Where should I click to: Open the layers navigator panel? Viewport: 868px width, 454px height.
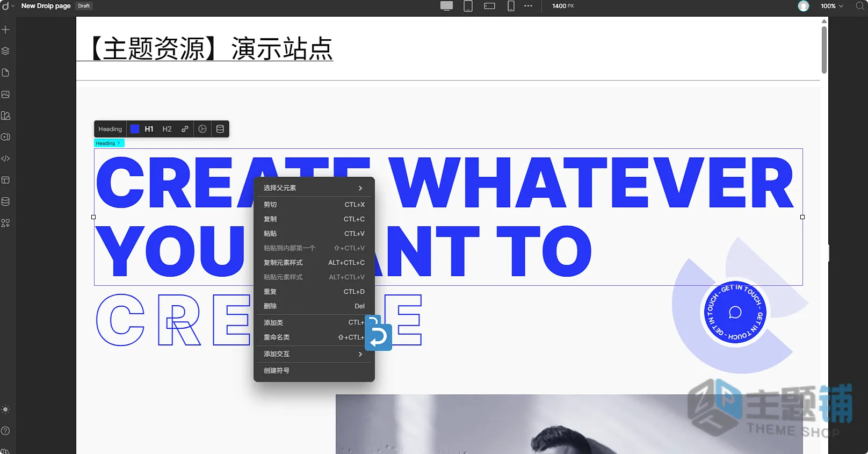click(6, 51)
